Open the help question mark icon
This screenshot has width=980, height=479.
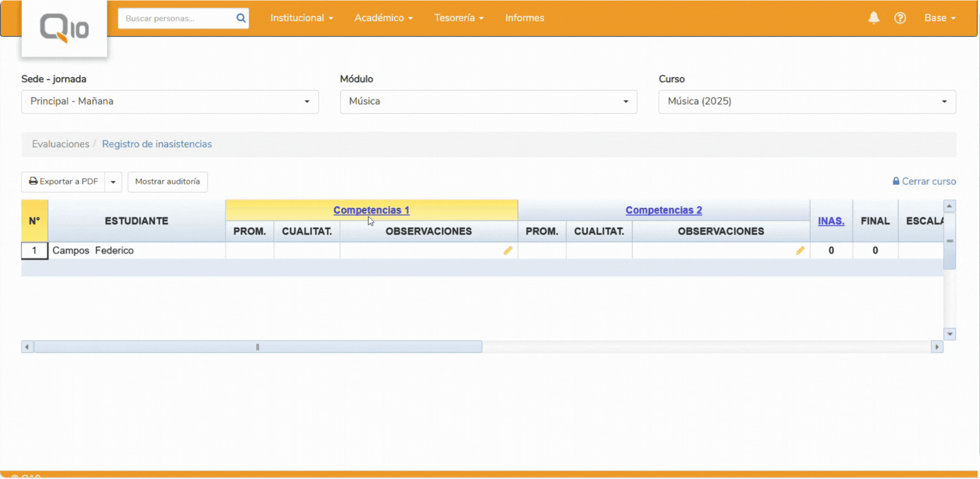point(900,18)
